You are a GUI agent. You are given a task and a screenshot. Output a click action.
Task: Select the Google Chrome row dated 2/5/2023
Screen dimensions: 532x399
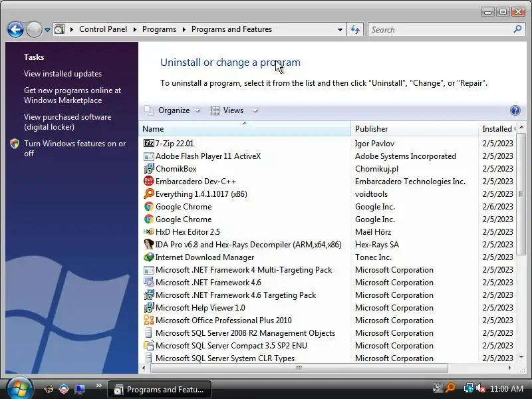tap(327, 219)
